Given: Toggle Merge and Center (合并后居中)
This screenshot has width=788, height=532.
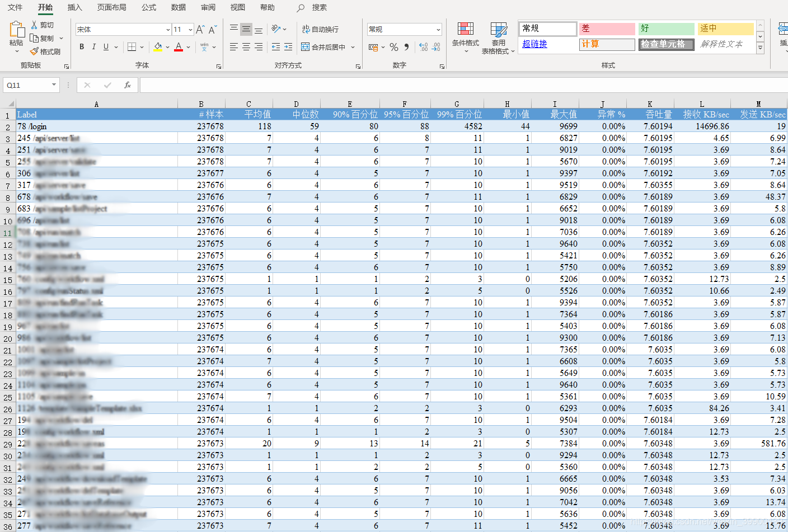Looking at the screenshot, I should click(x=323, y=47).
